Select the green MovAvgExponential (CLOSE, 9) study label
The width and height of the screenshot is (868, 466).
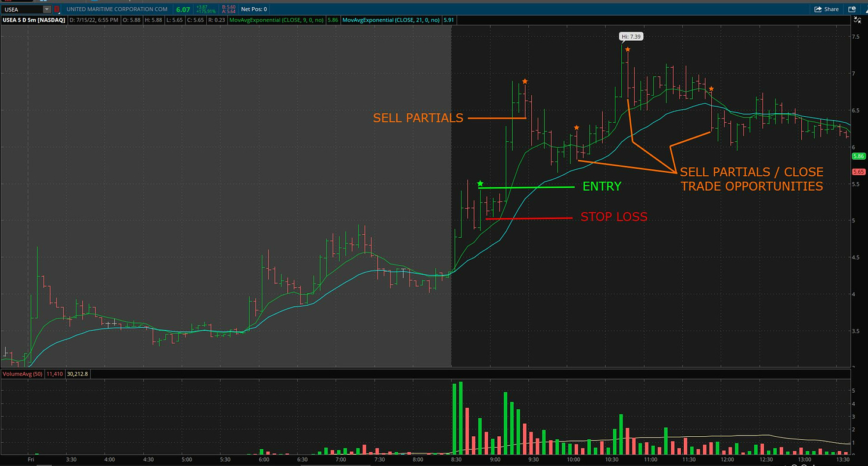277,20
